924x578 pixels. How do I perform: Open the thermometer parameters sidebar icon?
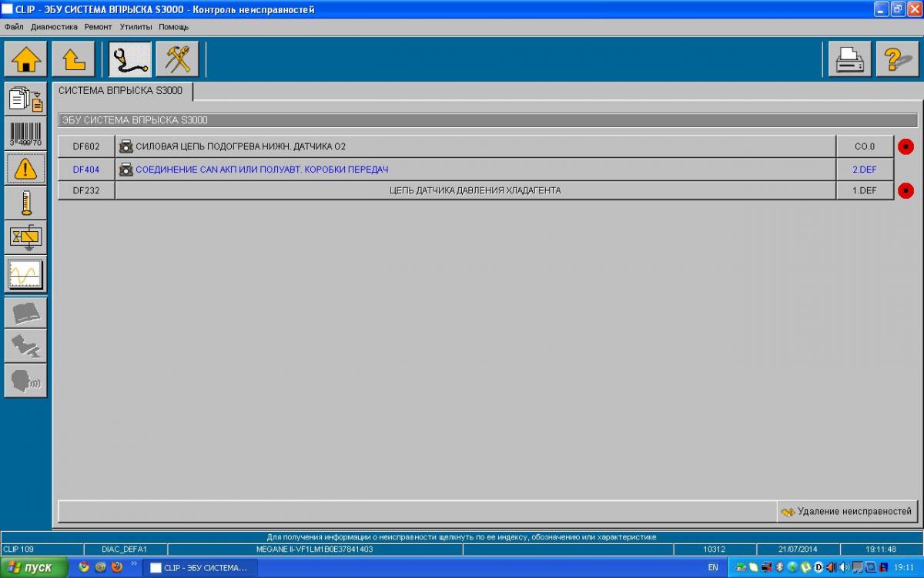[26, 203]
